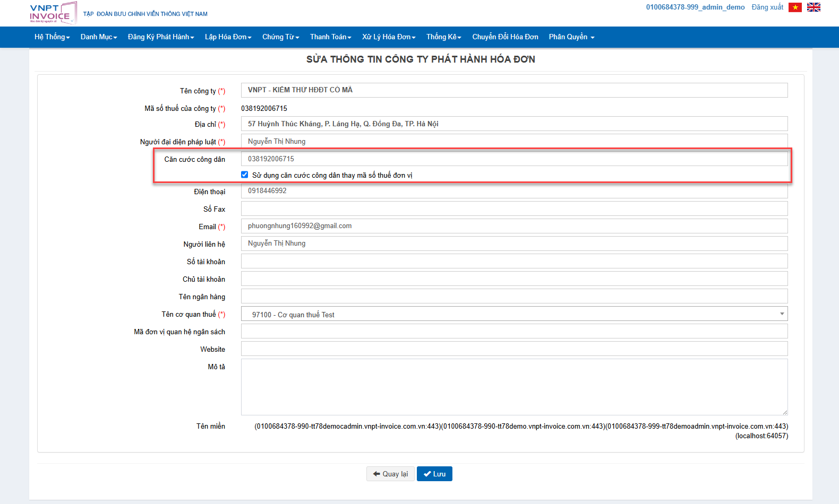This screenshot has width=839, height=504.
Task: Focus the Điện thoại input field
Action: (514, 191)
